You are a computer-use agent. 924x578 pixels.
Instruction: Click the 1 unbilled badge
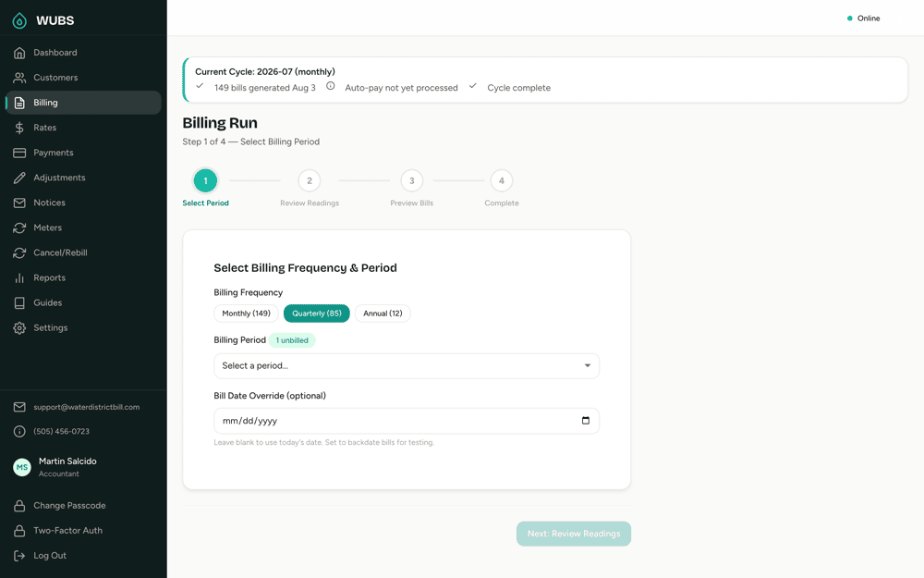point(292,340)
